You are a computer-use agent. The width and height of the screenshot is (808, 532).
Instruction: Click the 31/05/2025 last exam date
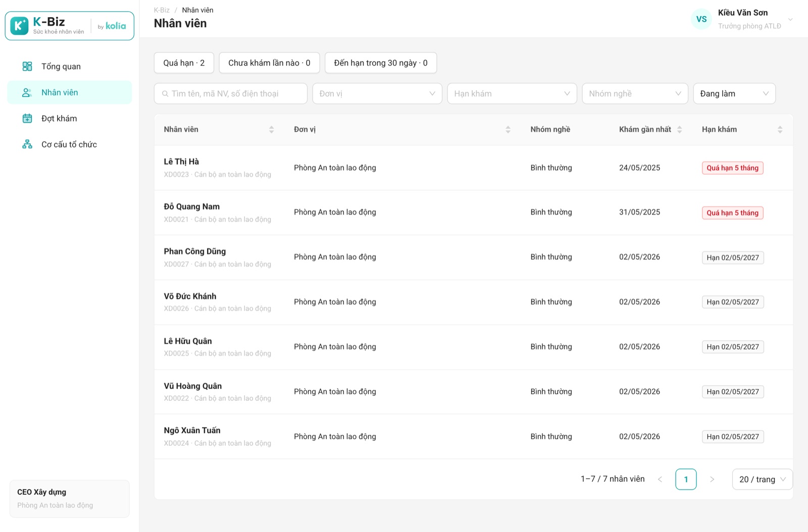tap(639, 212)
